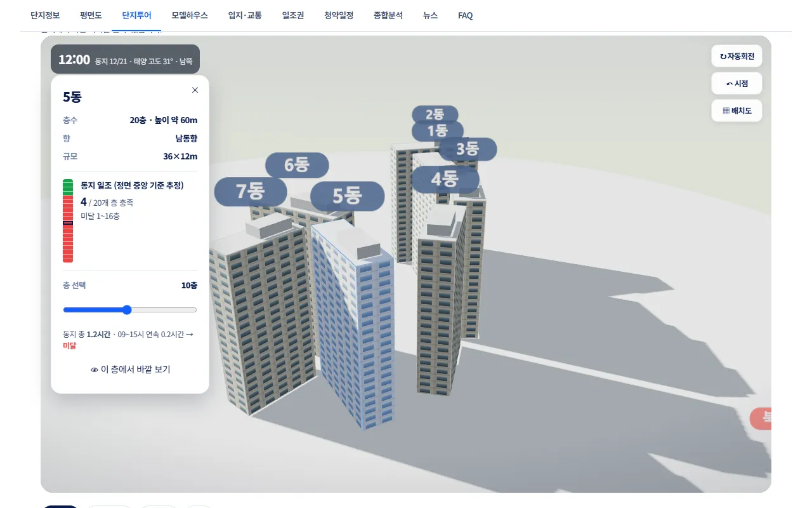812x508 pixels.
Task: Open the 단지정보 tab
Action: pyautogui.click(x=45, y=15)
